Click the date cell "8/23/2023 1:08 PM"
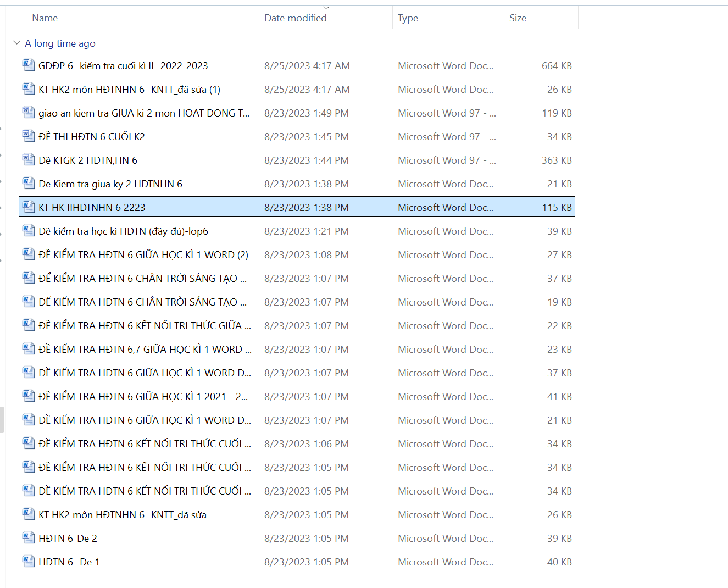 pyautogui.click(x=307, y=255)
